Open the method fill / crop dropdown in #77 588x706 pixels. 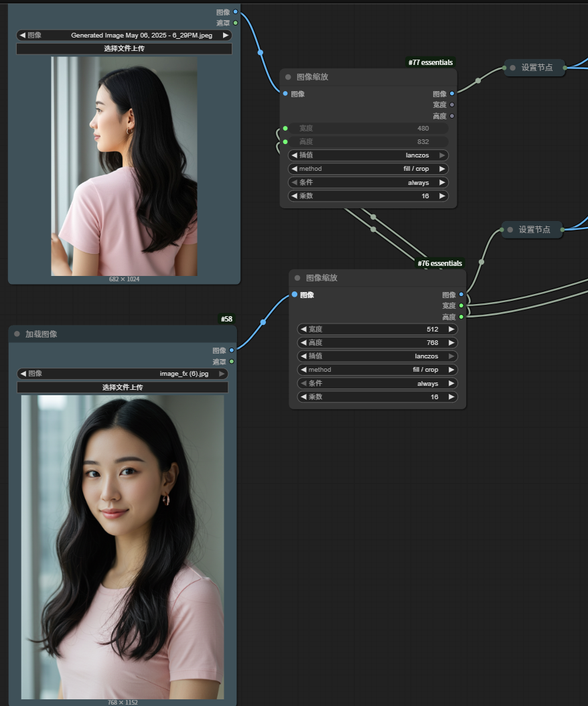368,169
